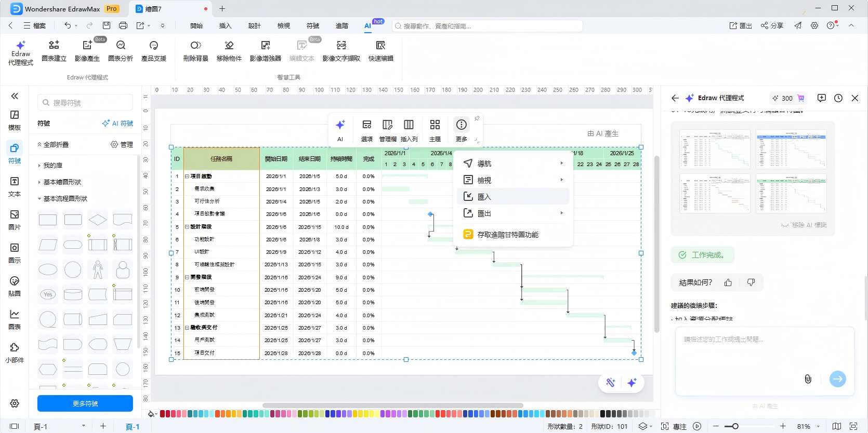The height and width of the screenshot is (433, 868).
Task: Open 檢視 submenu in context menu
Action: (x=513, y=180)
